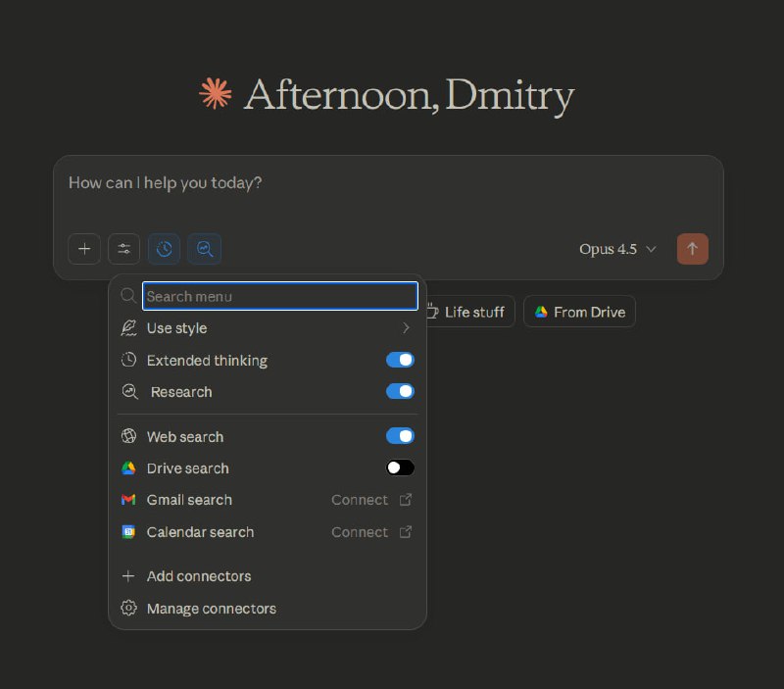Focus the Search menu input field
The image size is (784, 689).
click(x=280, y=296)
